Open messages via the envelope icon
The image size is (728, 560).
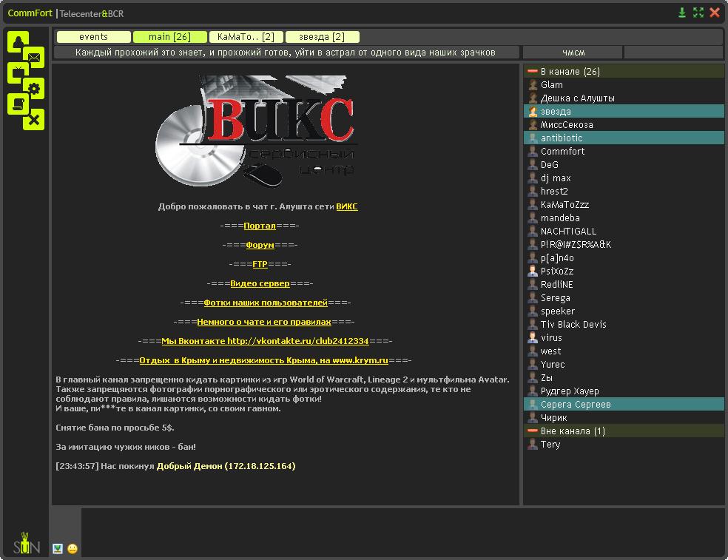coord(34,57)
